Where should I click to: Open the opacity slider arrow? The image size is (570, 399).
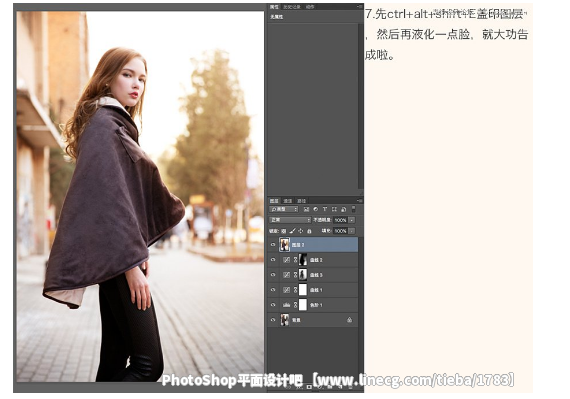[x=352, y=220]
